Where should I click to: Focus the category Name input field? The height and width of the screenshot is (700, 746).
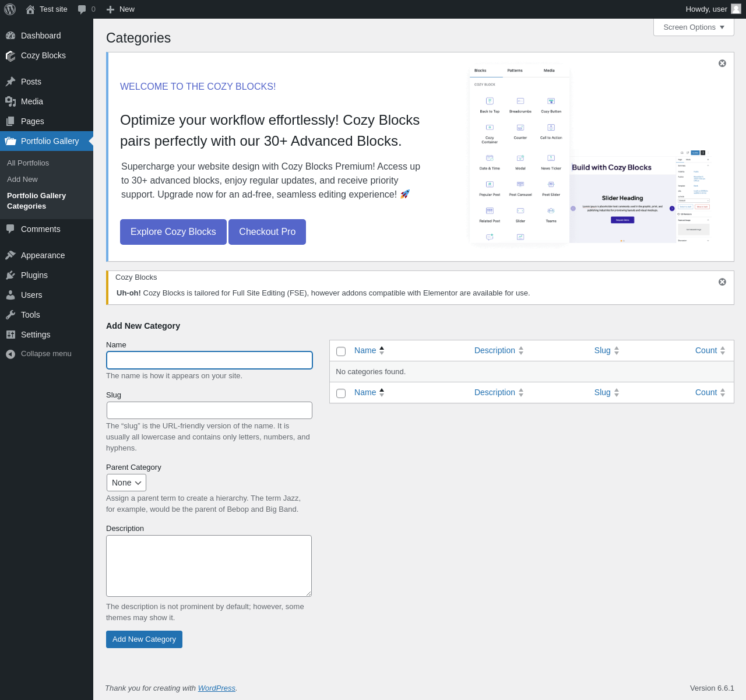pyautogui.click(x=209, y=360)
